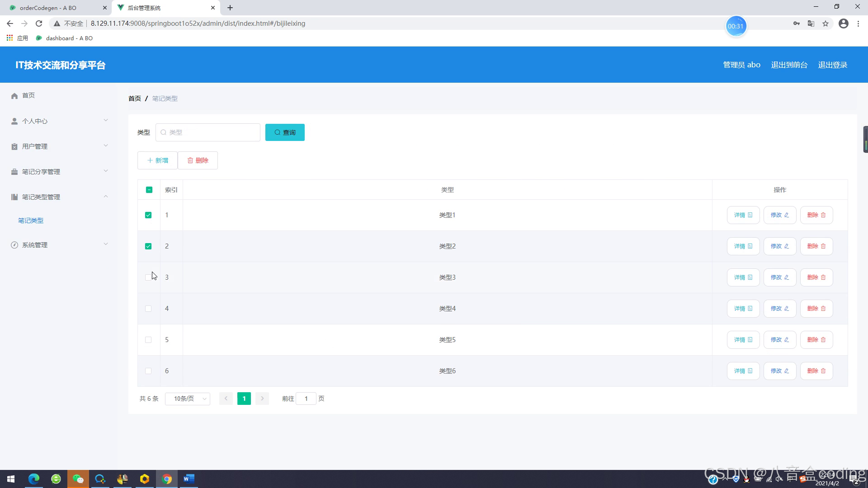Go to next page arrow in pagination
The image size is (868, 488).
coord(262,399)
